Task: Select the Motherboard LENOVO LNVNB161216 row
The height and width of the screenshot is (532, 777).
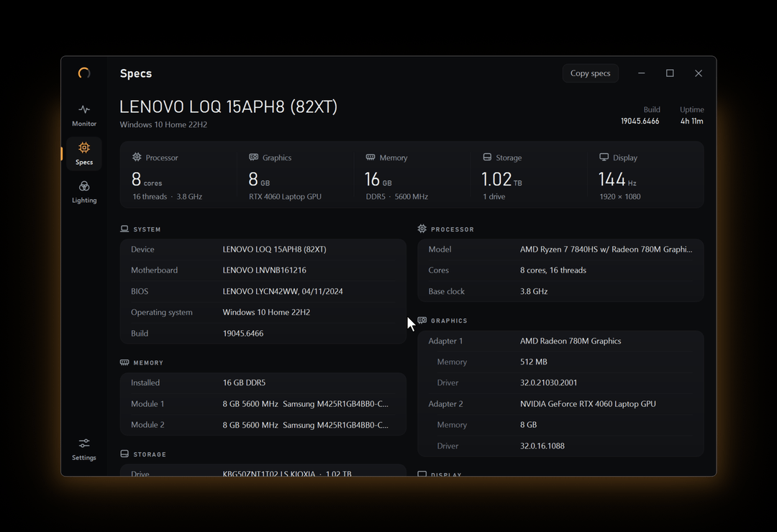Action: 263,270
